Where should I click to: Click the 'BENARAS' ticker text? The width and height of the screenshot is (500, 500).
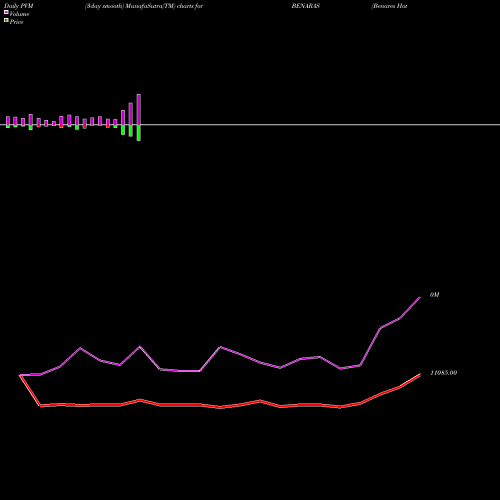306,6
